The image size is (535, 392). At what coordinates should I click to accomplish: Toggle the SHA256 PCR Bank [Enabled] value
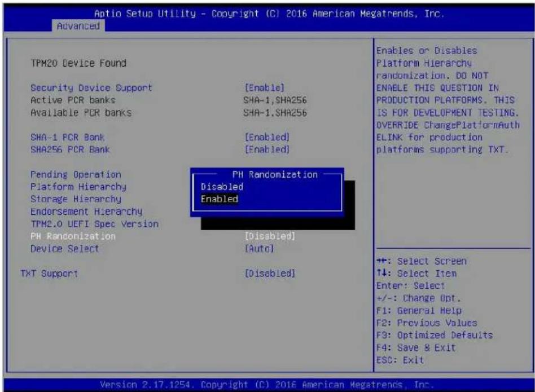(x=267, y=149)
